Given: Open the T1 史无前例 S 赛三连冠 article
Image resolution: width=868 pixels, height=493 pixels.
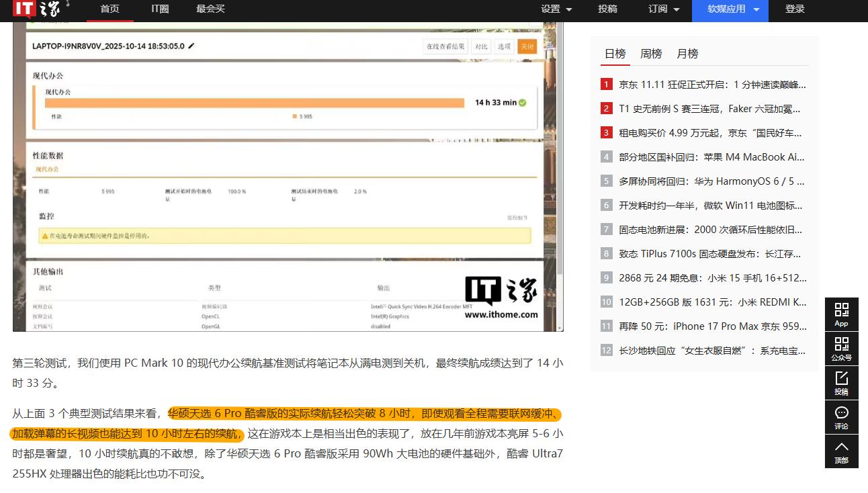Looking at the screenshot, I should (x=709, y=109).
